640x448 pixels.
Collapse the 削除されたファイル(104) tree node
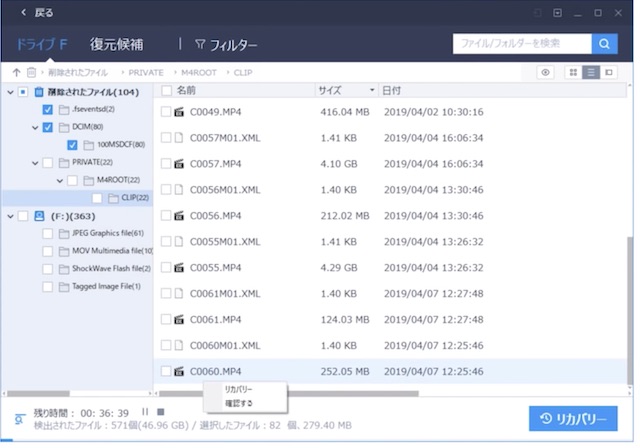coord(11,93)
